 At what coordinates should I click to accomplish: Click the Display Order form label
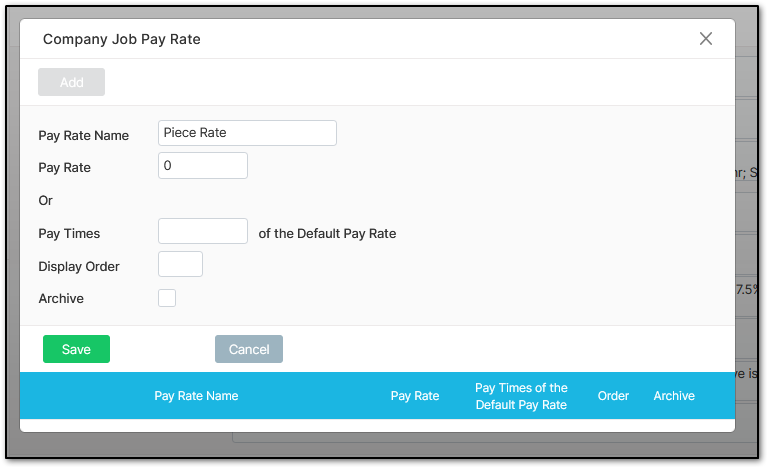coord(79,267)
